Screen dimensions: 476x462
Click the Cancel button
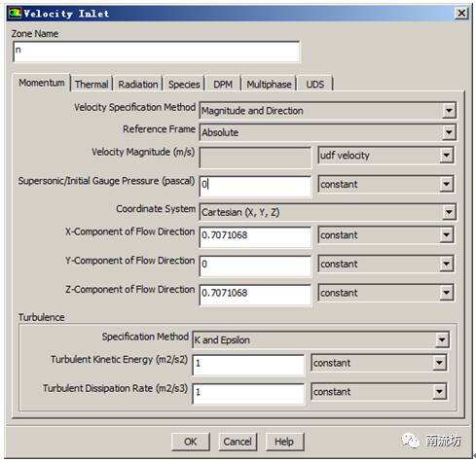tap(238, 442)
